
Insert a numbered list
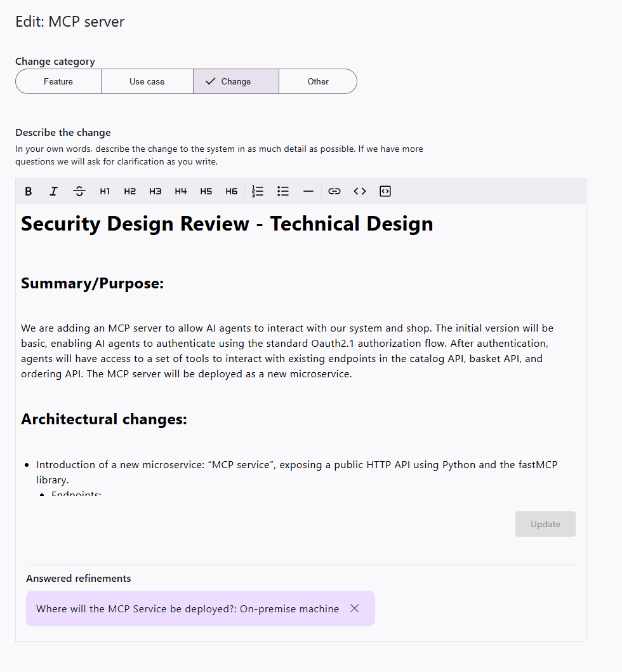pos(258,191)
